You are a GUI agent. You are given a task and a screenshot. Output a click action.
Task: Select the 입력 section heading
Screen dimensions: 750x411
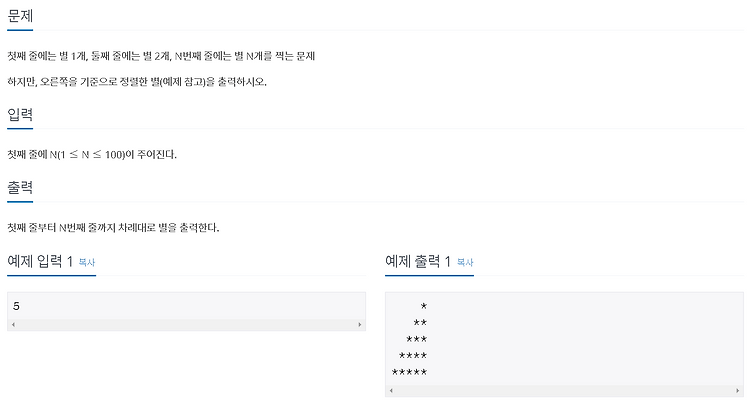[x=20, y=114]
